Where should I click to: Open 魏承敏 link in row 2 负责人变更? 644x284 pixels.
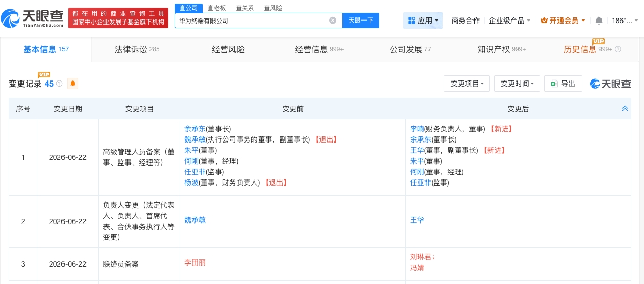pyautogui.click(x=195, y=220)
